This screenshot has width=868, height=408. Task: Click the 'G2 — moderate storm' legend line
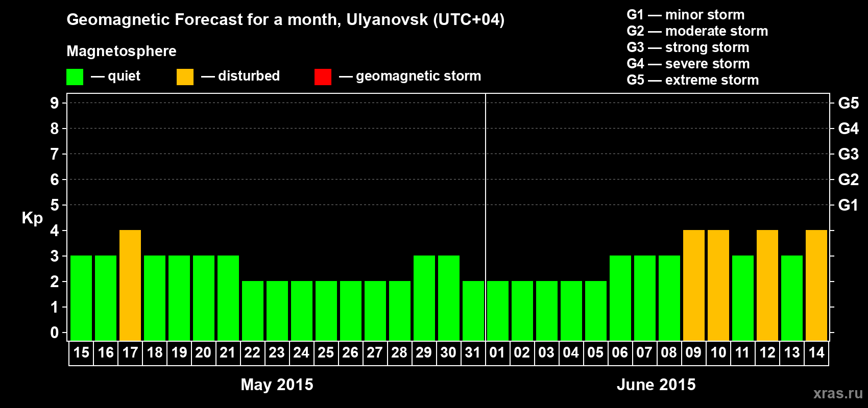(x=697, y=31)
